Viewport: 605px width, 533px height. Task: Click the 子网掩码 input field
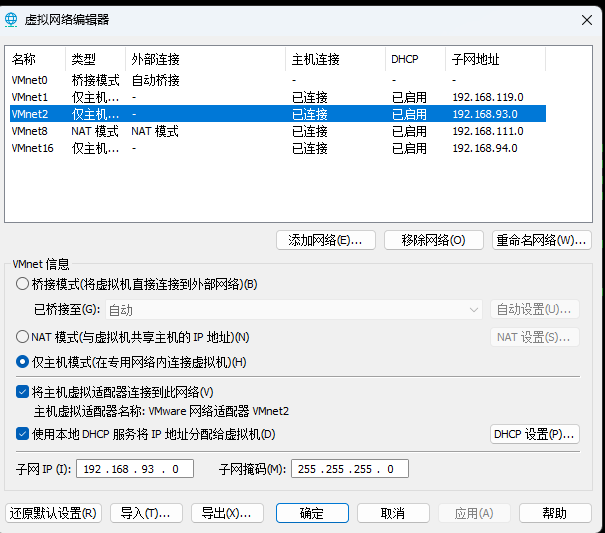coord(350,469)
